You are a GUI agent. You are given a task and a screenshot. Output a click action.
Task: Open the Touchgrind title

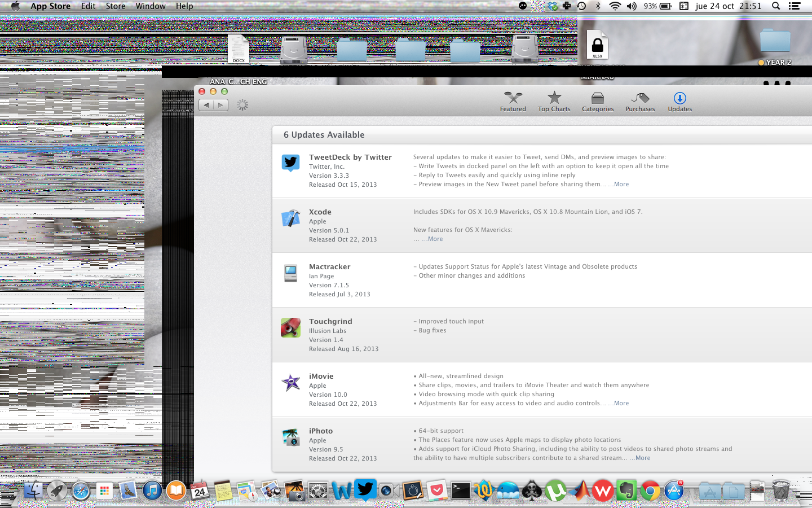click(x=330, y=321)
